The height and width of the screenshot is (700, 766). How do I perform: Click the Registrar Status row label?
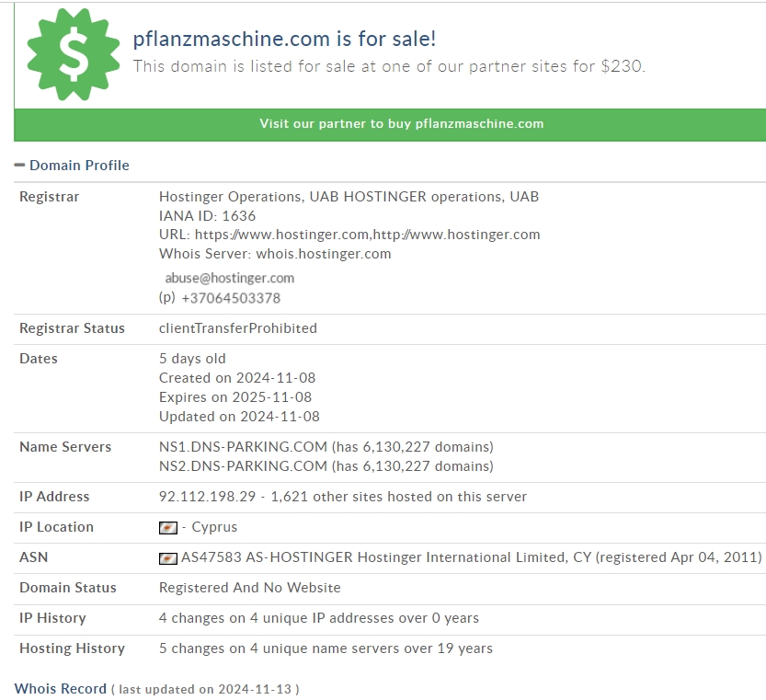(x=72, y=328)
